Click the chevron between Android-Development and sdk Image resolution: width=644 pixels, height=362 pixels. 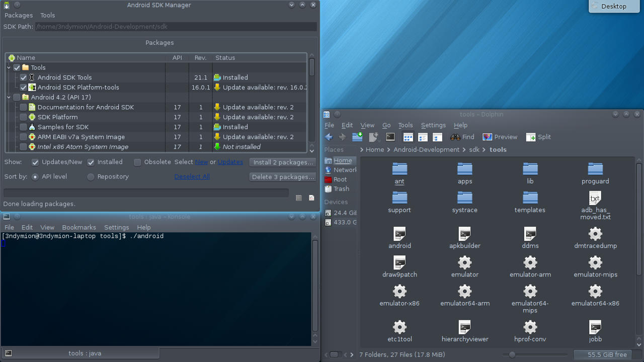click(464, 150)
